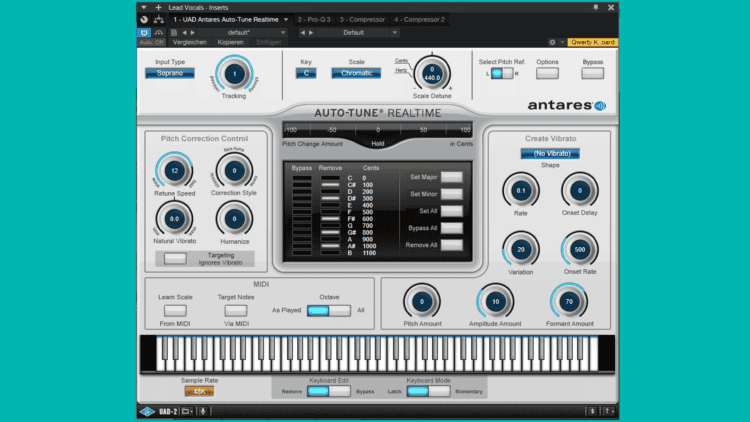Open the window options triangle next to Lead Vocals
The width and height of the screenshot is (750, 422).
point(143,7)
